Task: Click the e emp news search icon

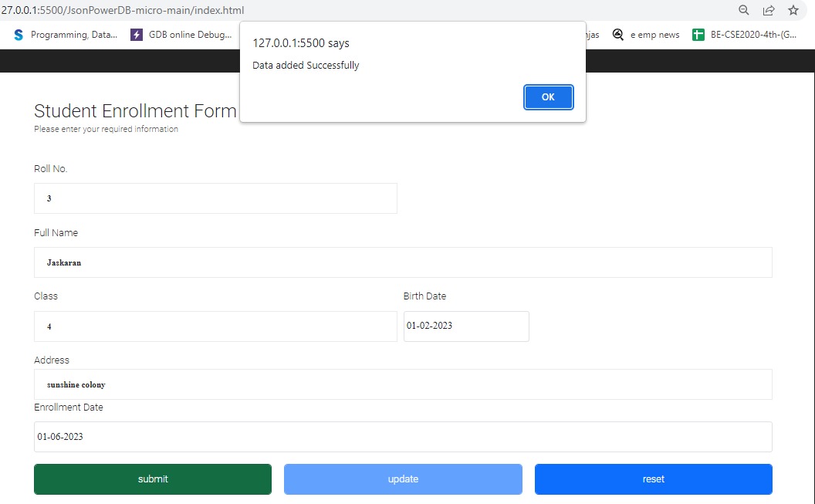Action: pyautogui.click(x=617, y=35)
